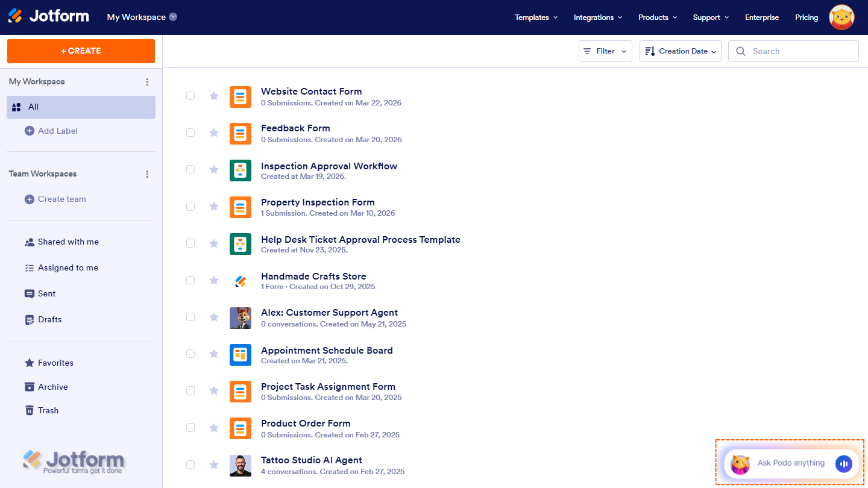Screen dimensions: 868x488
Task: Open the Support menu
Action: [x=710, y=17]
